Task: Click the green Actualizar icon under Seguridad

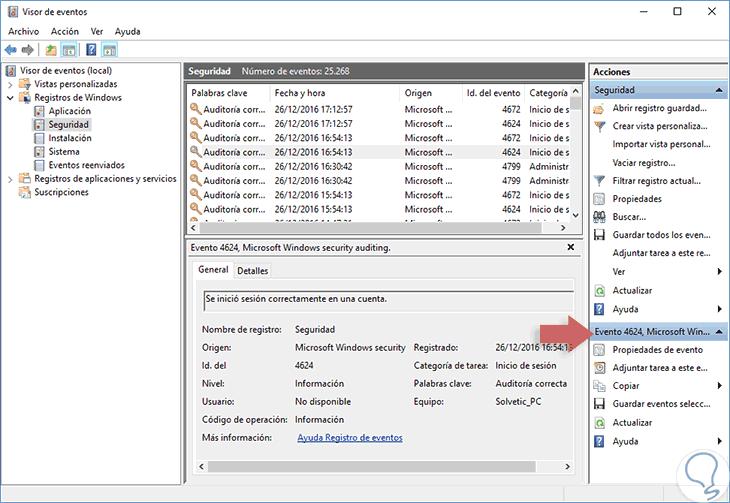Action: [x=599, y=290]
